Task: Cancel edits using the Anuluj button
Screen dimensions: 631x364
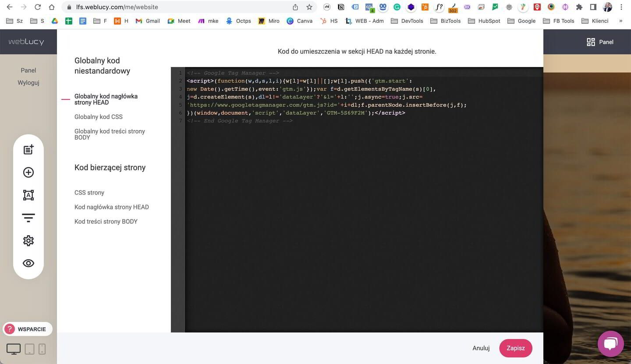Action: coord(481,348)
